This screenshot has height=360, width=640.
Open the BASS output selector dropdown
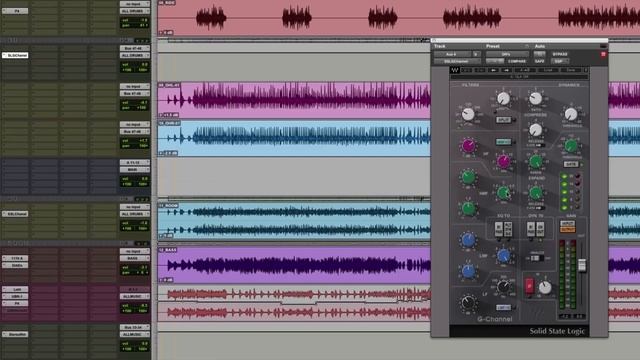tap(134, 258)
